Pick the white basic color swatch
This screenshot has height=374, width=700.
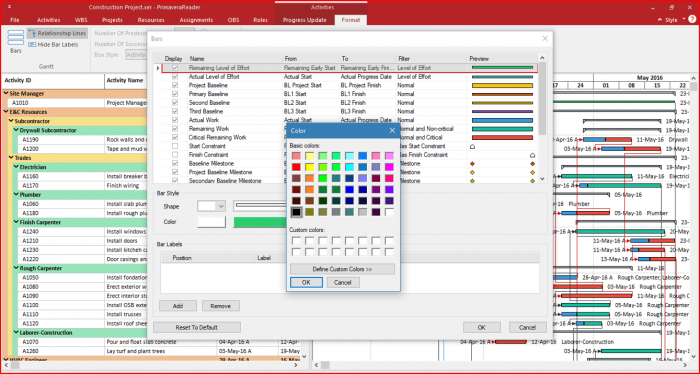click(389, 212)
